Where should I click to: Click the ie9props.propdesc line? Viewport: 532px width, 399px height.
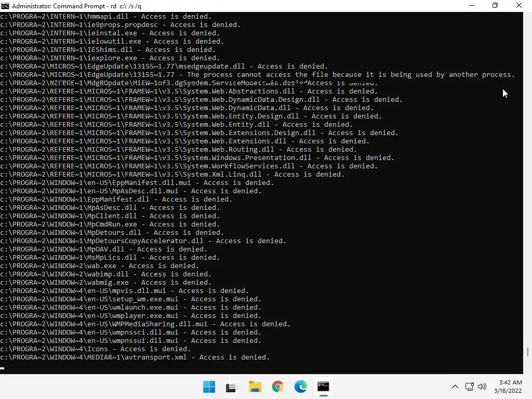coord(121,25)
